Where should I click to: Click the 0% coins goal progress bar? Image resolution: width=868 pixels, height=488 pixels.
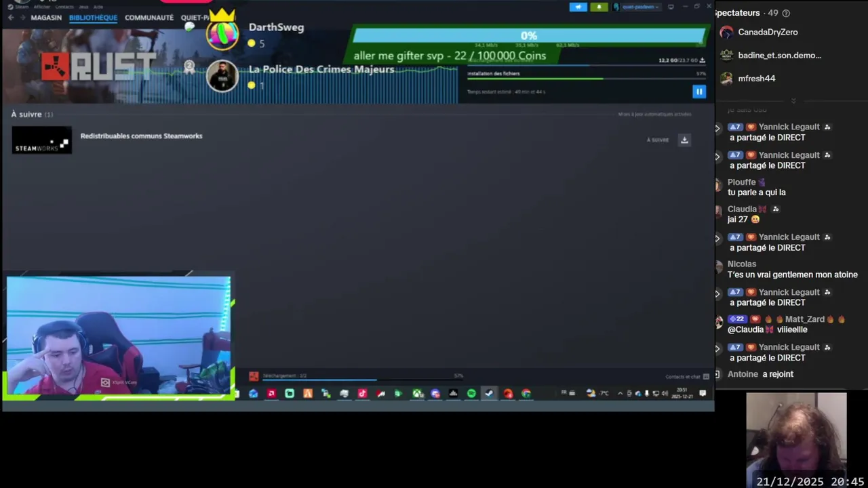[529, 35]
